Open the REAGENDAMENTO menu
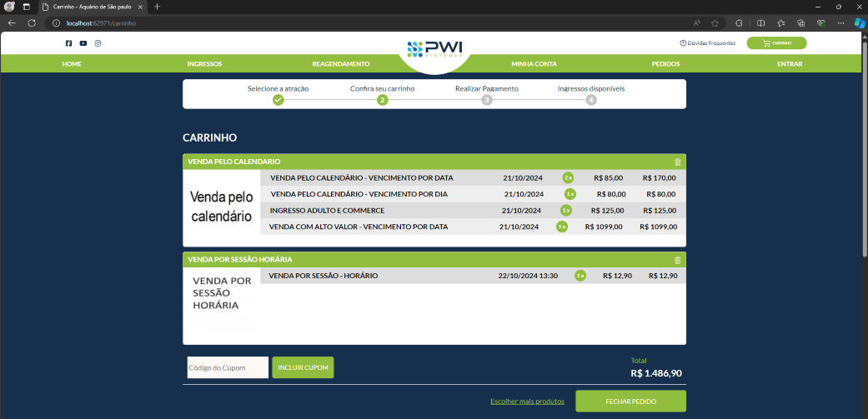The width and height of the screenshot is (868, 419). coord(340,64)
